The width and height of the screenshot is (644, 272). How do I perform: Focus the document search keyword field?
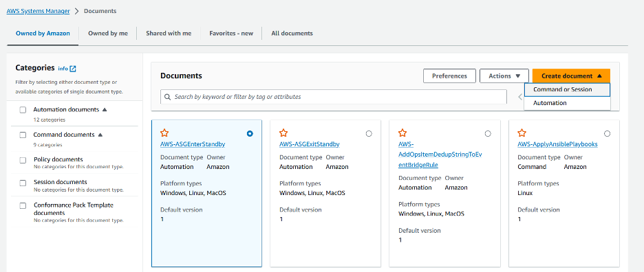click(333, 98)
